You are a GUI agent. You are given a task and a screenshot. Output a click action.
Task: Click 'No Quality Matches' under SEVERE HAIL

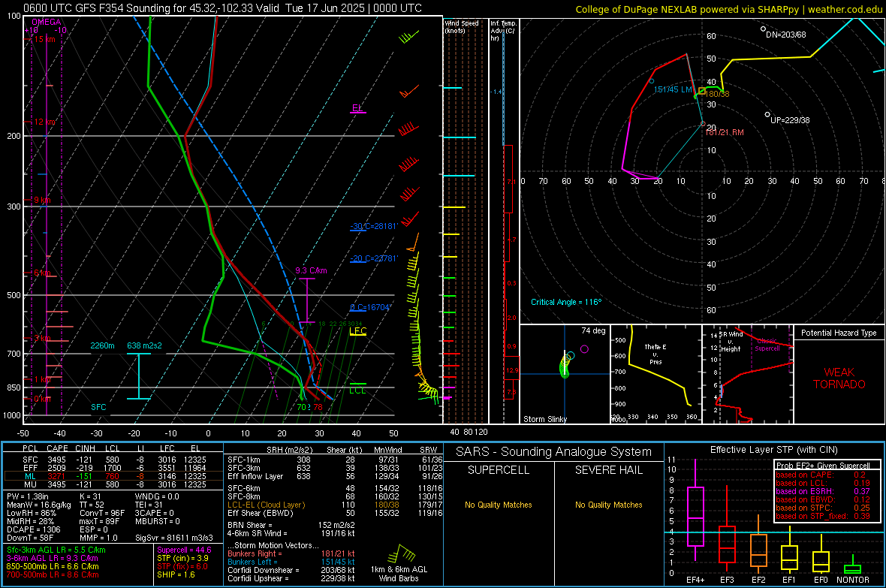(608, 505)
